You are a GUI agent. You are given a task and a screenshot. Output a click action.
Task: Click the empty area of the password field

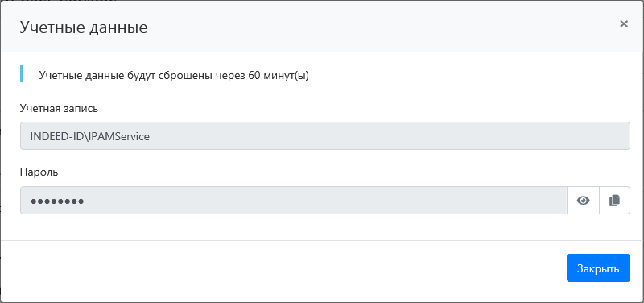324,200
